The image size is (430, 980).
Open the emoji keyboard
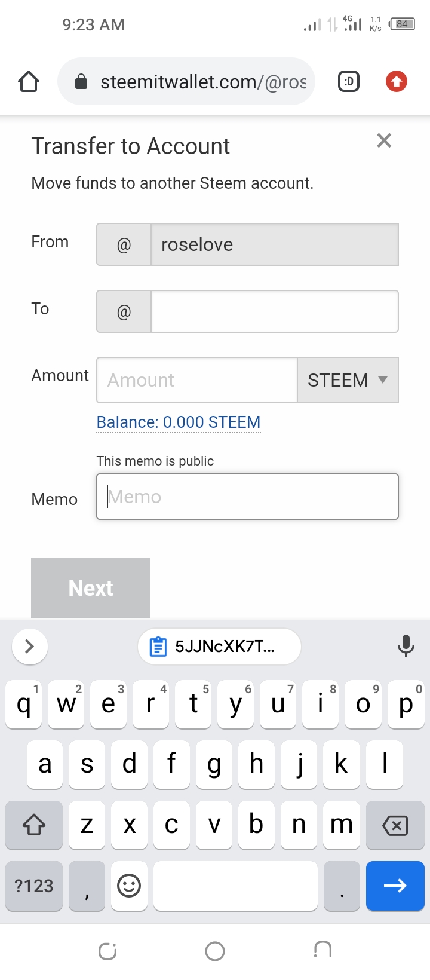(128, 886)
